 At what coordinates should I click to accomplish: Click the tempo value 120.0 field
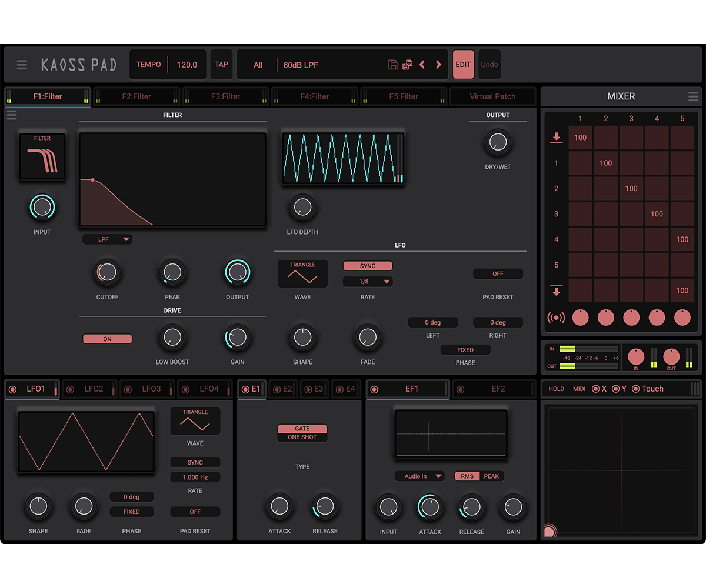click(187, 65)
